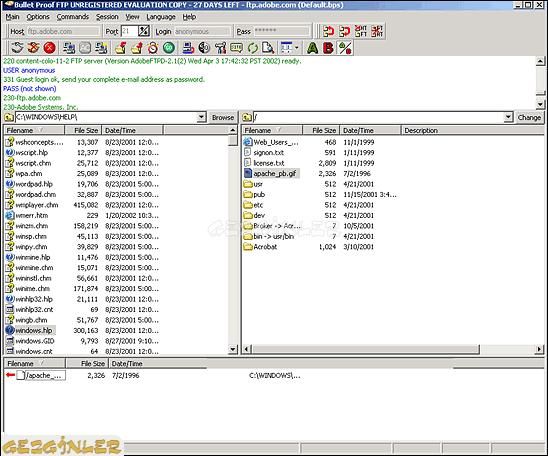Click the Find file magnifier document icon

tap(268, 48)
